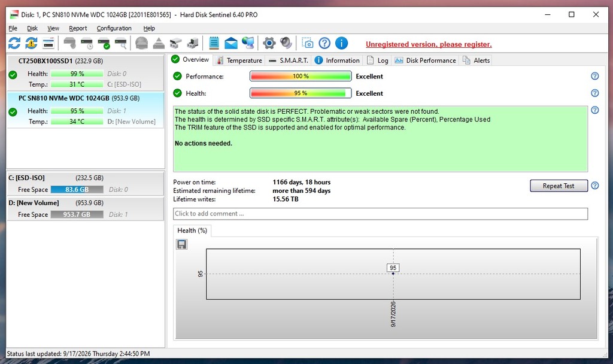Click the disk with magnifier toolbar icon

121,43
